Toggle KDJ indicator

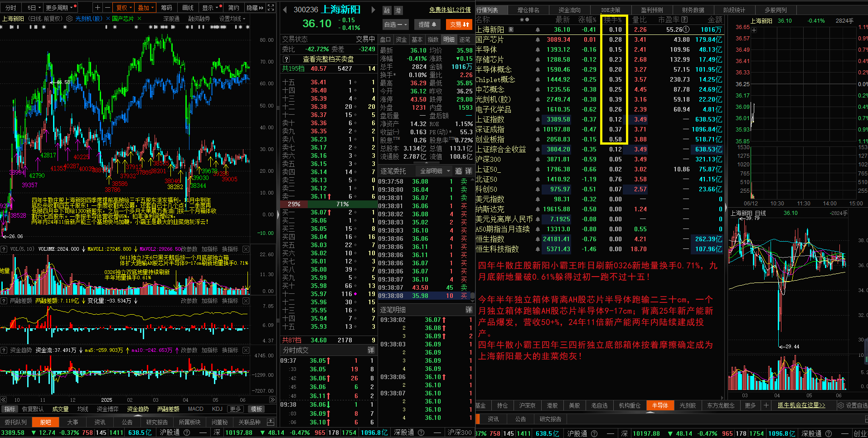click(x=217, y=409)
